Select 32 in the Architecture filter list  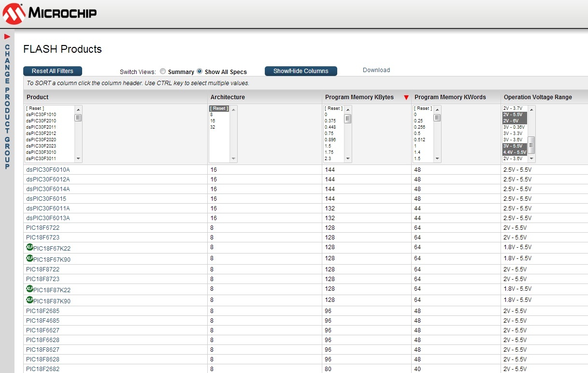pos(213,127)
